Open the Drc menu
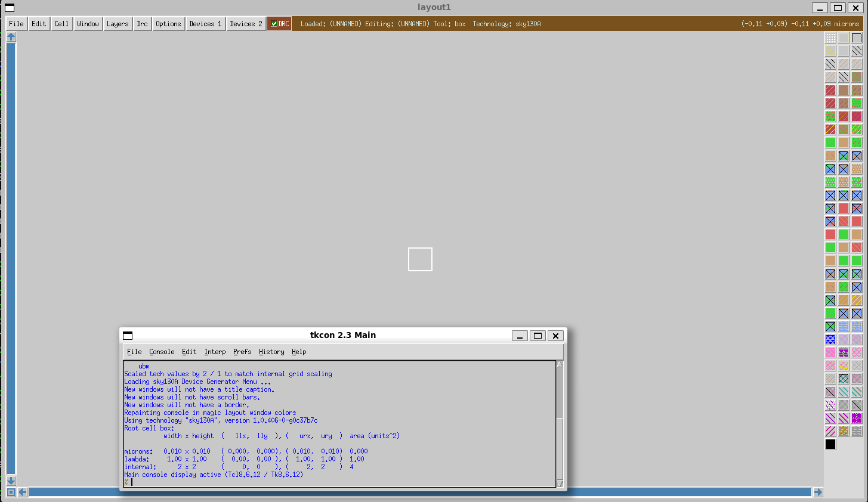Screen dimensions: 868x502 click(142, 24)
